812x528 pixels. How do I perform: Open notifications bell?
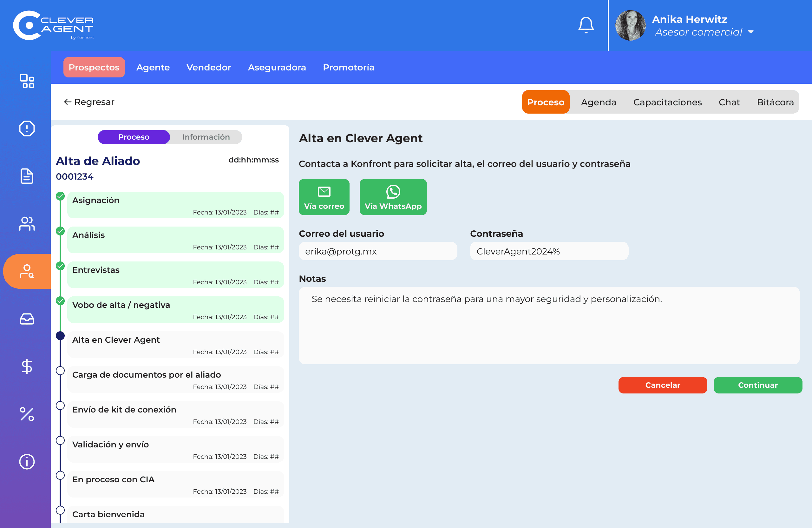point(586,25)
